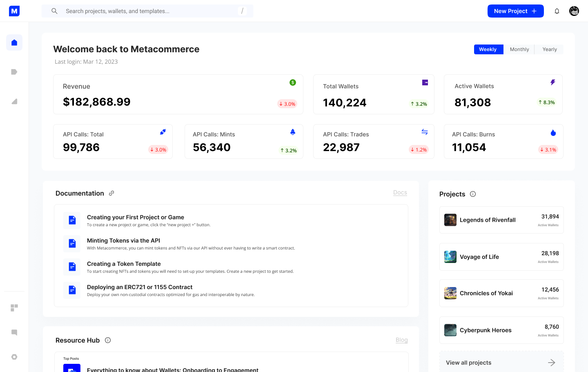Click document icon for Minting Tokens via API

tap(72, 243)
